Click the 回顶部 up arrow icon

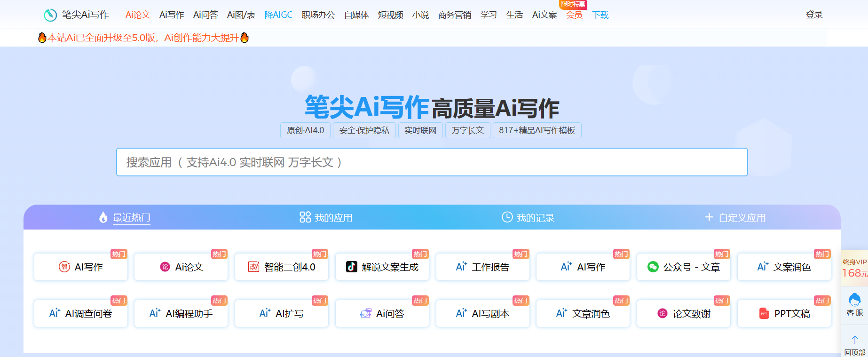(x=854, y=340)
